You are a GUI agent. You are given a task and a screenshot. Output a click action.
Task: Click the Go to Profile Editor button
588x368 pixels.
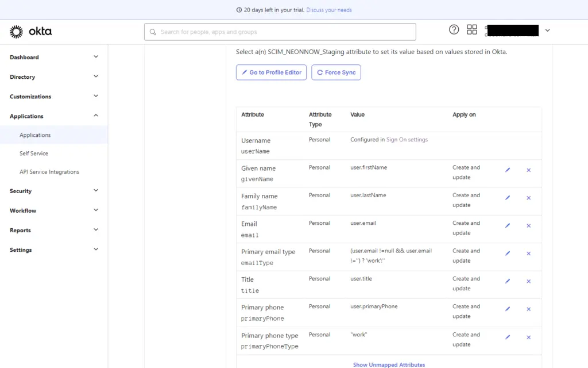click(270, 72)
